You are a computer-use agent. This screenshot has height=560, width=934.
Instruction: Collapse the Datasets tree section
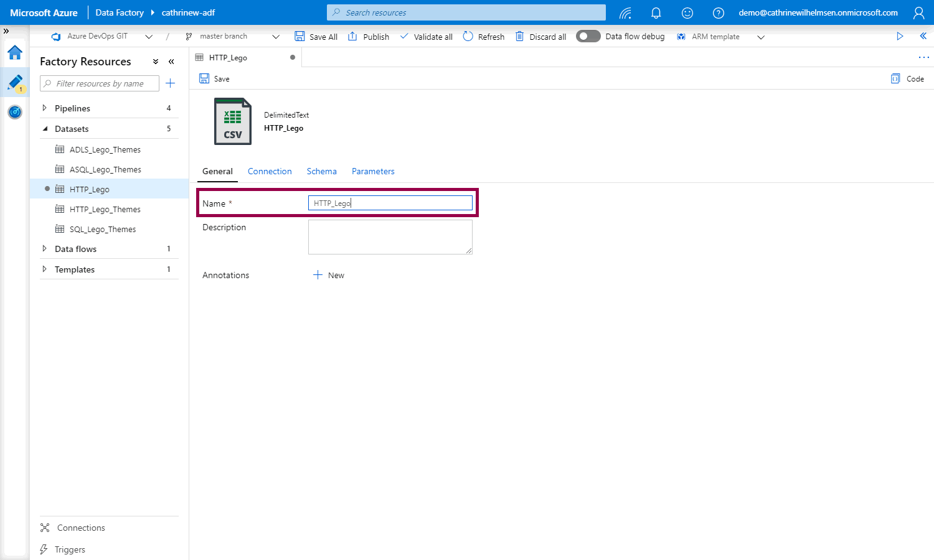45,129
